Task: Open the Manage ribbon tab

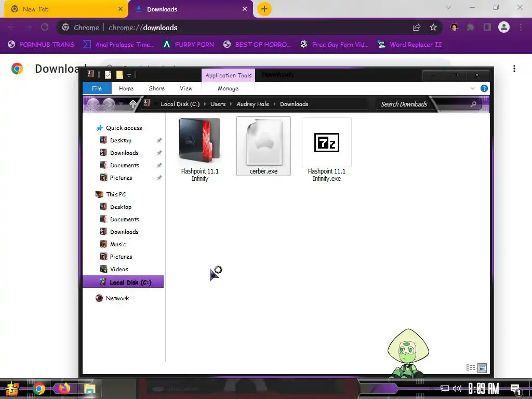Action: tap(228, 88)
